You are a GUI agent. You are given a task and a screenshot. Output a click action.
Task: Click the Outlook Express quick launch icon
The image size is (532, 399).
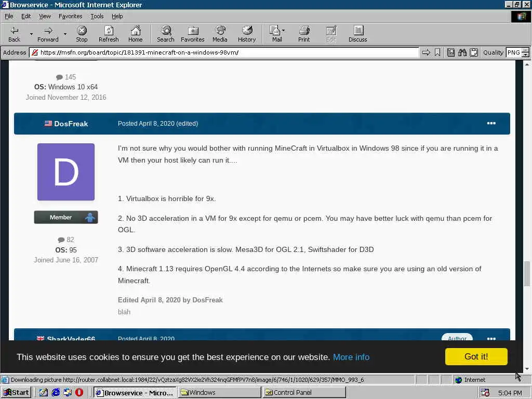coord(68,392)
